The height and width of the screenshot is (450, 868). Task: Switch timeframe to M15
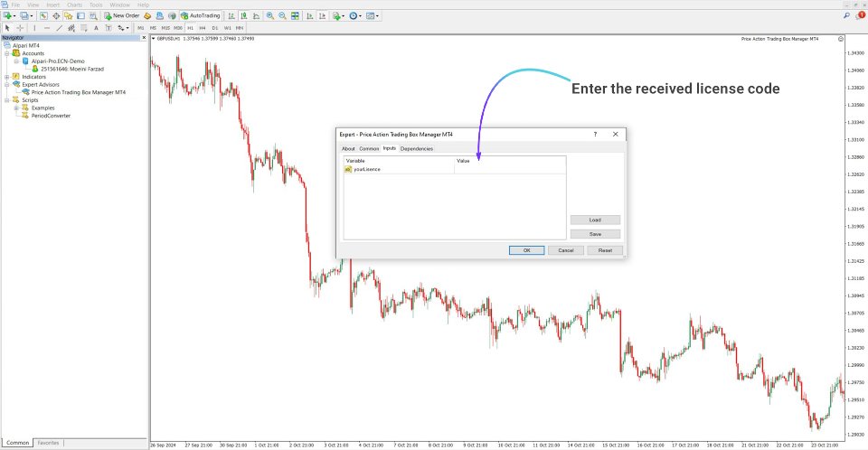165,28
